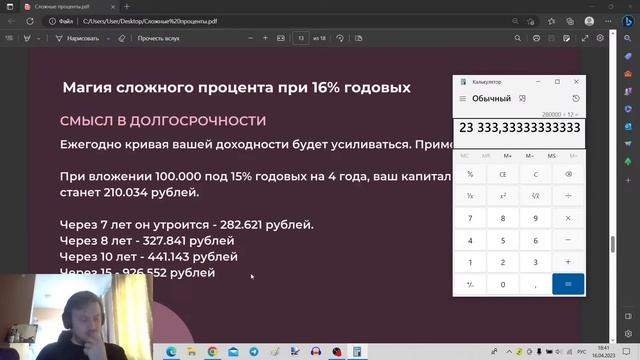
Task: Open Chrome from the taskbar
Action: point(212,351)
